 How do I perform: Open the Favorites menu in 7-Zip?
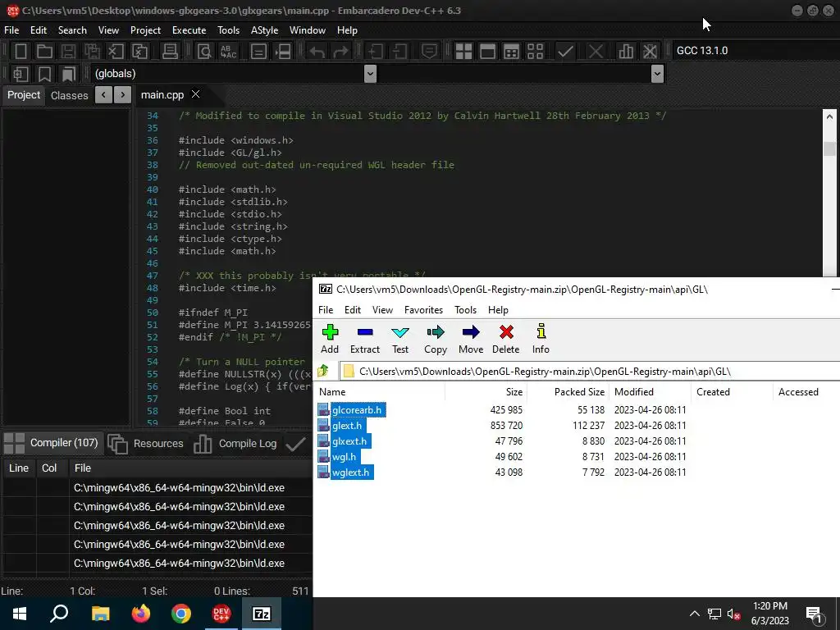click(x=423, y=309)
